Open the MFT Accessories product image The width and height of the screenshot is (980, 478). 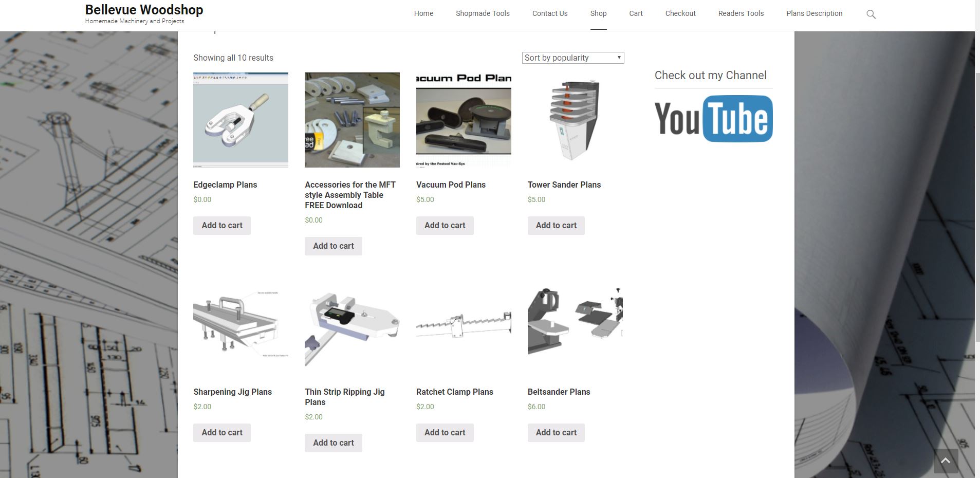[x=352, y=120]
